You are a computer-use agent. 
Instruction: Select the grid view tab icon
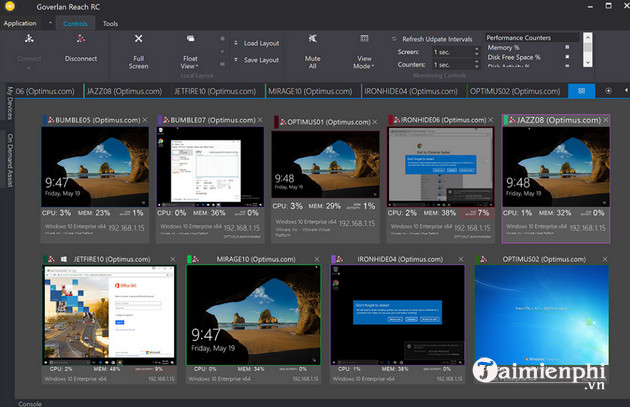[580, 90]
